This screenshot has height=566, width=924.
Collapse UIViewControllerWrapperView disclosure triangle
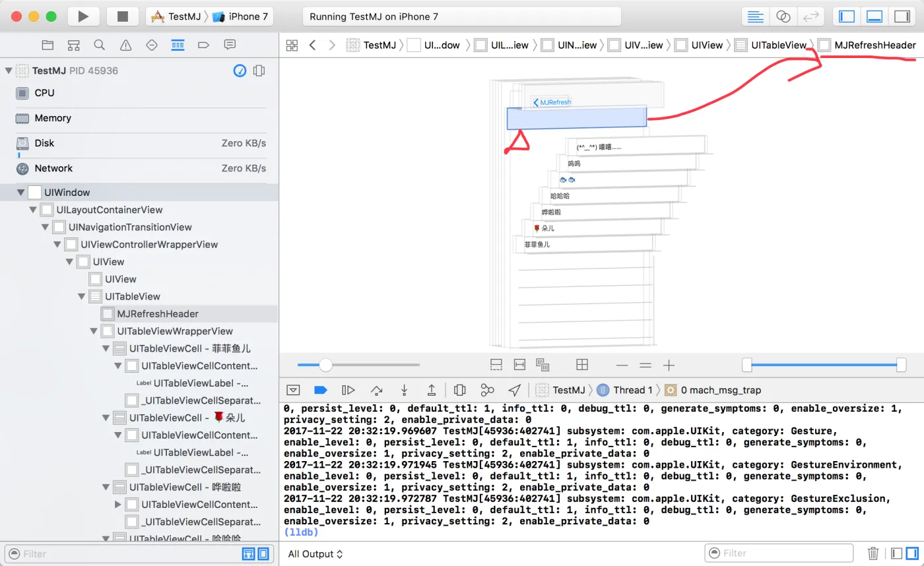click(x=57, y=245)
